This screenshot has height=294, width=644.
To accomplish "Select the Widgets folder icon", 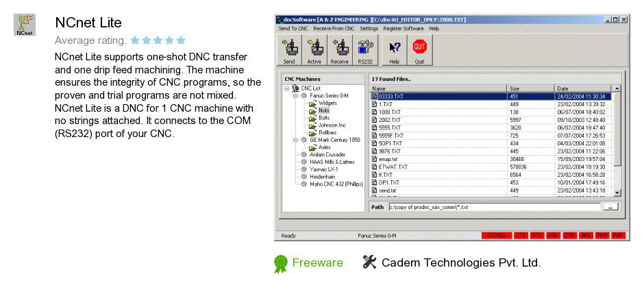I will (312, 103).
